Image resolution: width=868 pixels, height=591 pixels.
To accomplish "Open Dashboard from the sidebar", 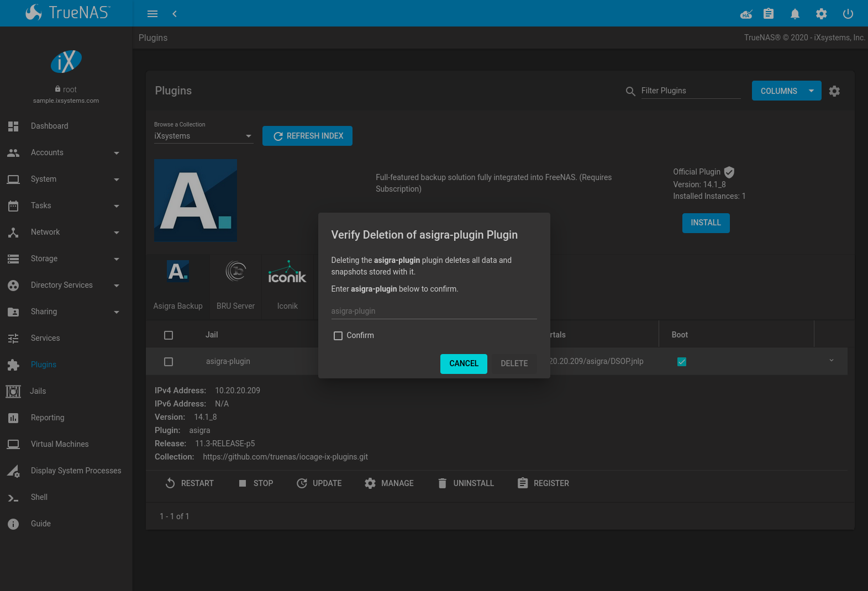I will (x=50, y=126).
